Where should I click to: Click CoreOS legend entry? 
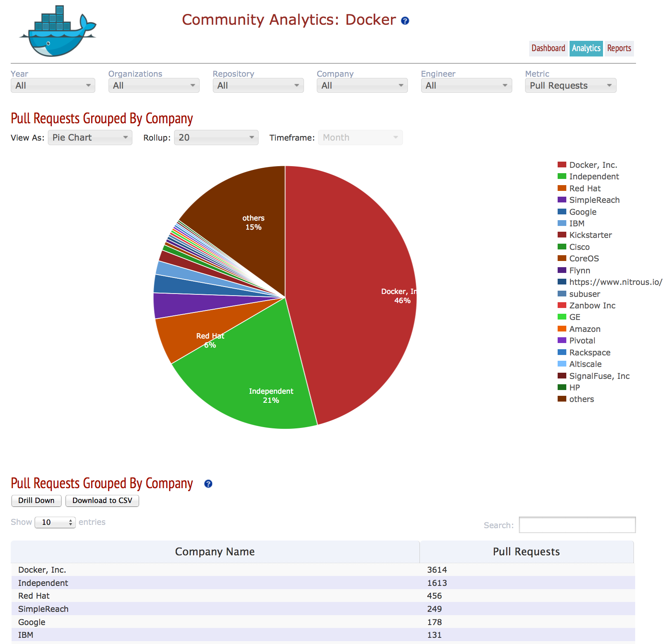[578, 259]
